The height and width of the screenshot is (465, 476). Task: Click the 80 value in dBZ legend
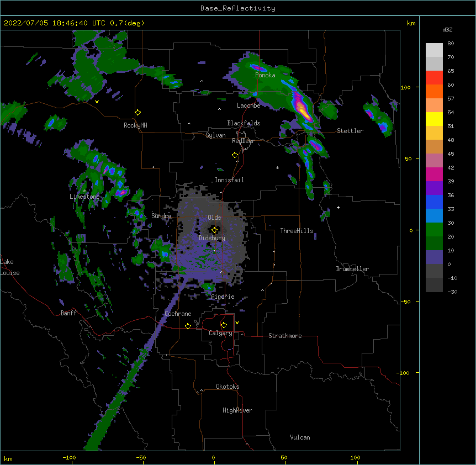click(x=451, y=44)
